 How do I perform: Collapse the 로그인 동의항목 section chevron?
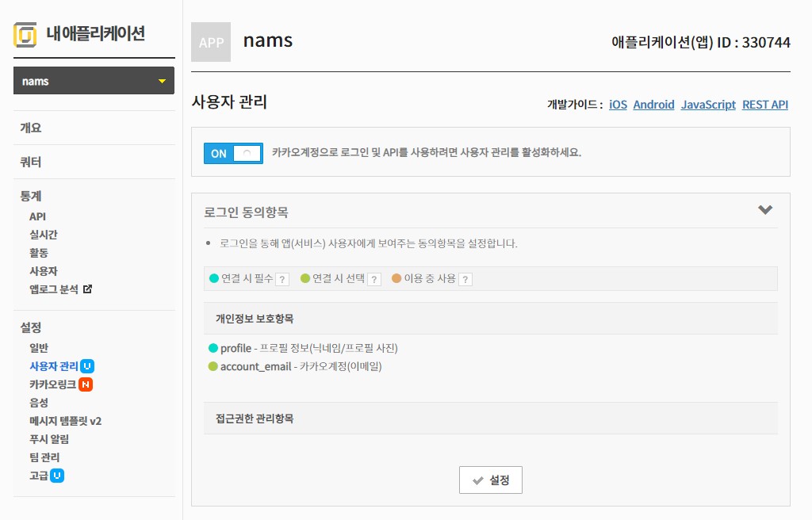click(765, 210)
